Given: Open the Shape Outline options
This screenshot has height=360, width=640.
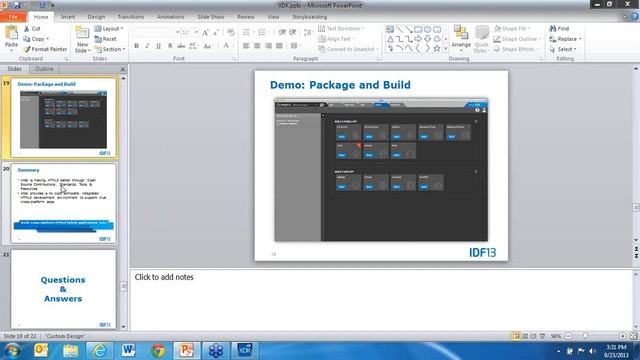Looking at the screenshot, I should [517, 39].
